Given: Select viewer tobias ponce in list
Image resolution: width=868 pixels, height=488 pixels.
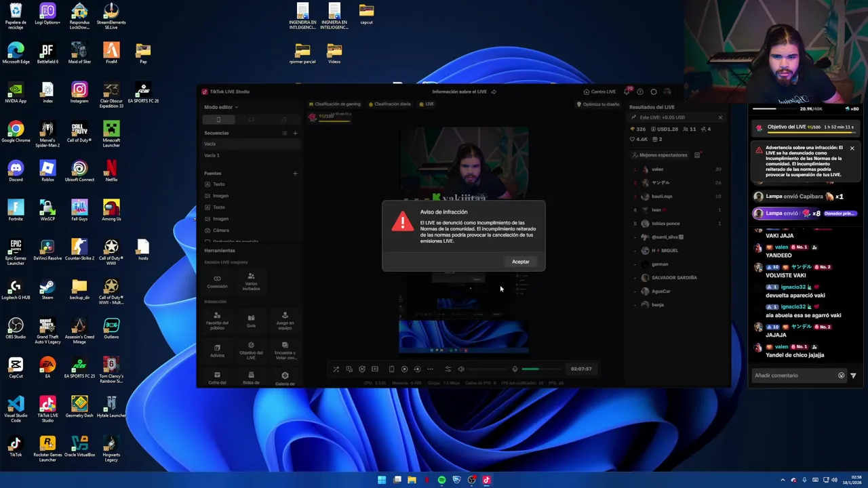Looking at the screenshot, I should click(x=676, y=224).
